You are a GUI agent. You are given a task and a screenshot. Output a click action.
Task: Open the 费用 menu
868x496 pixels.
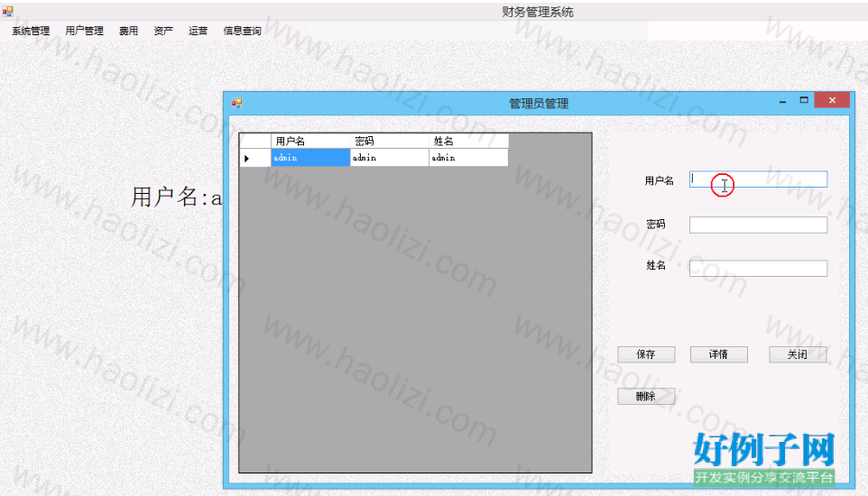(x=128, y=31)
